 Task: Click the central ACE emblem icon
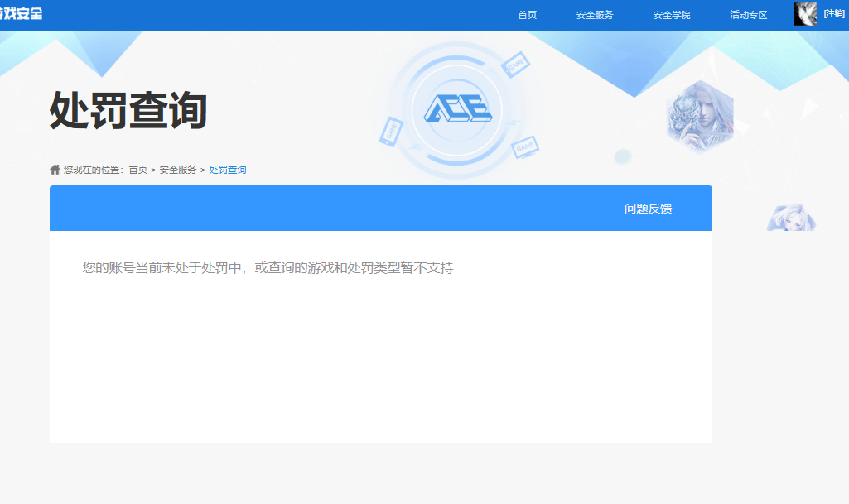457,109
